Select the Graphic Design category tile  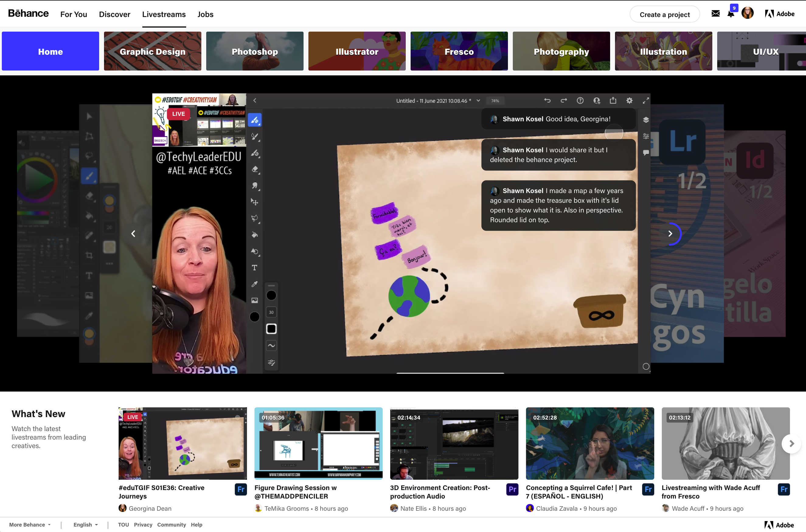click(x=152, y=51)
